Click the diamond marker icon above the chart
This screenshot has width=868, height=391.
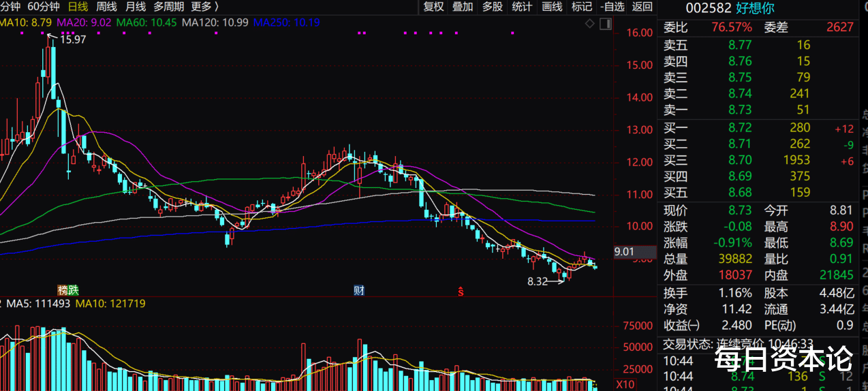point(589,24)
